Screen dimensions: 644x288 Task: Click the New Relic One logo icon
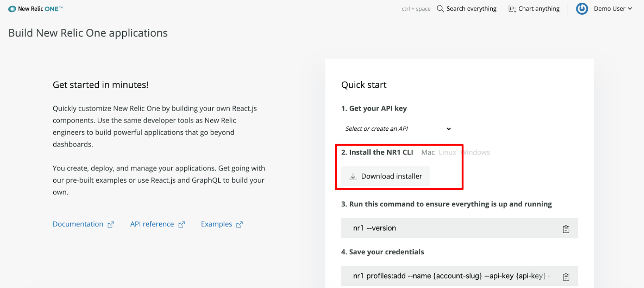(x=12, y=9)
